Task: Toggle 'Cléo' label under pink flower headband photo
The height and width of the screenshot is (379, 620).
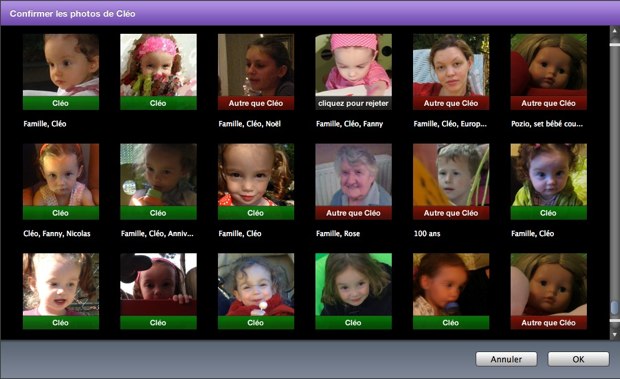Action: click(158, 103)
